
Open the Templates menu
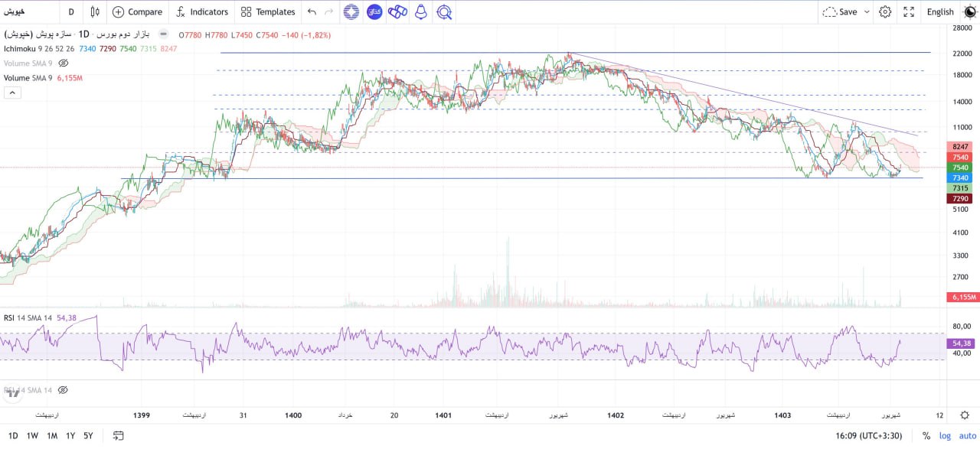(268, 11)
